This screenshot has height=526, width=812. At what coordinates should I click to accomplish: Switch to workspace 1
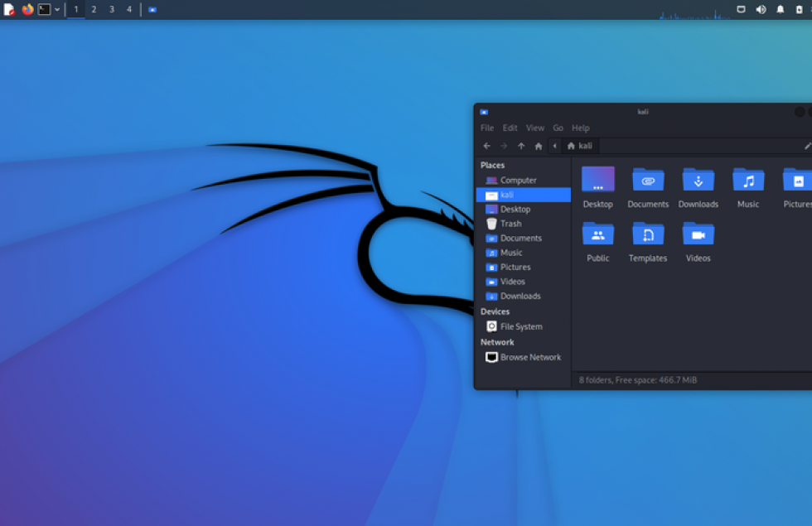(76, 9)
